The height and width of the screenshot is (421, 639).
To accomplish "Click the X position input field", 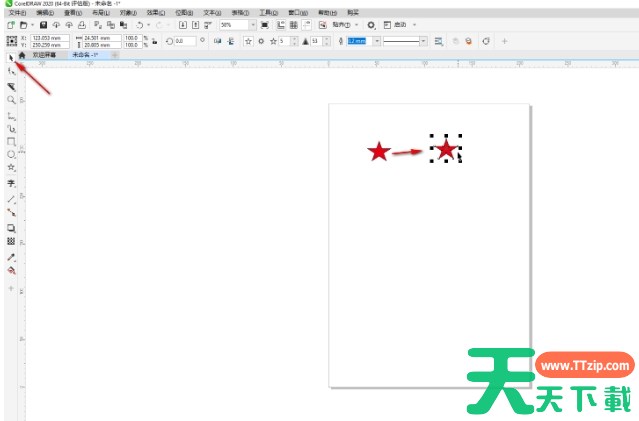I will [x=50, y=38].
